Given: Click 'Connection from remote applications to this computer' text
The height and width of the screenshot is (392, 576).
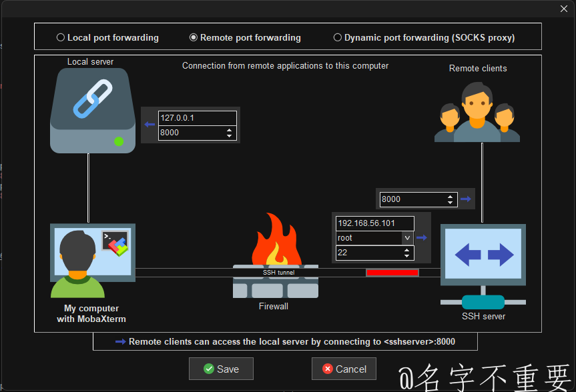Looking at the screenshot, I should (285, 66).
